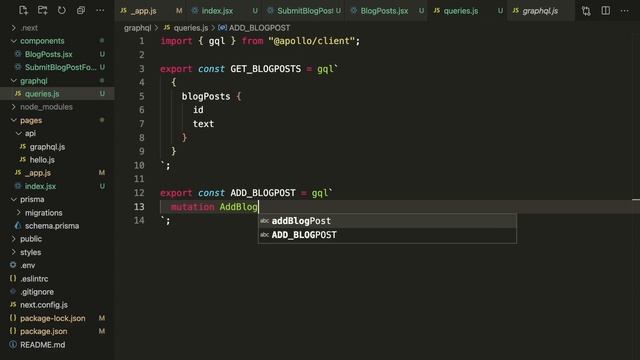Open package.json file
The width and height of the screenshot is (640, 360).
click(x=57, y=331)
